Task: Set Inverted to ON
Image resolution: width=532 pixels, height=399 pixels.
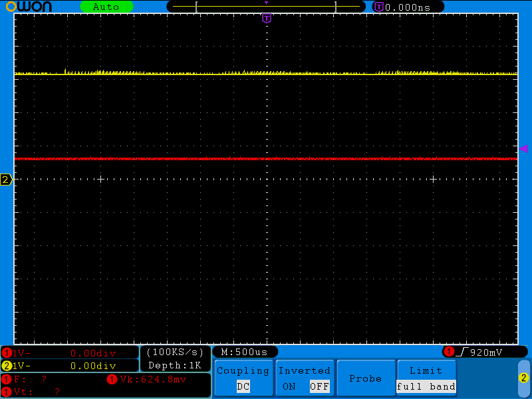Action: (289, 386)
